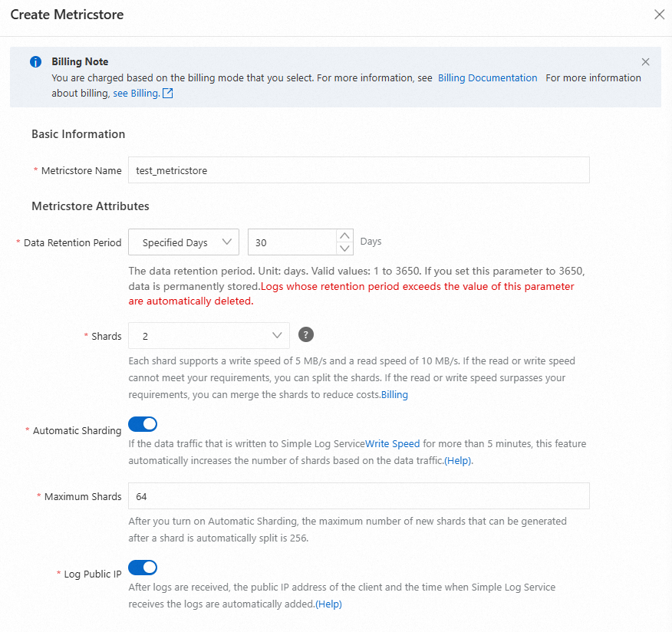Click the blue info icon in Billing Note
The image size is (672, 632).
pyautogui.click(x=35, y=61)
